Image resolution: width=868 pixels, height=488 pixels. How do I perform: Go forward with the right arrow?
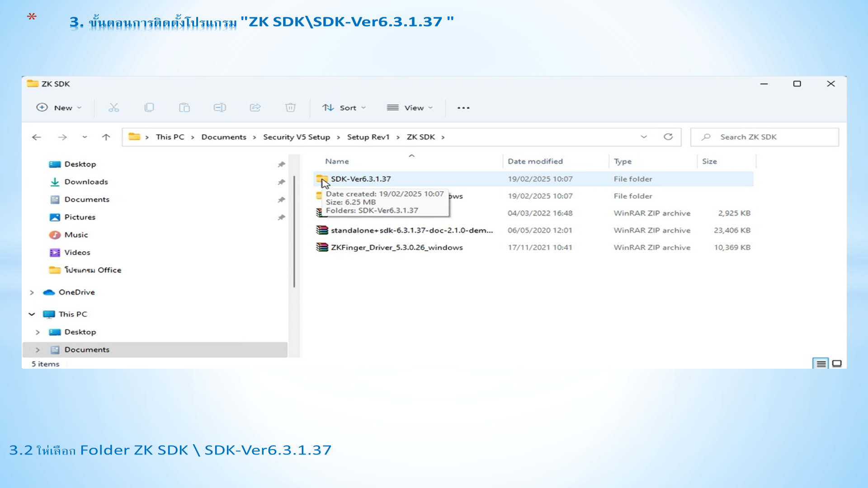point(62,137)
